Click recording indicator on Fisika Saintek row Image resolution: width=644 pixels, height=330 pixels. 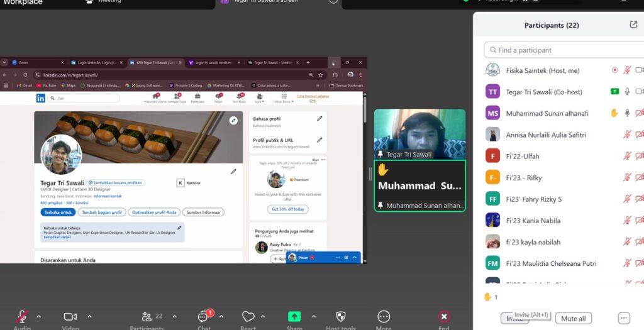(x=614, y=70)
